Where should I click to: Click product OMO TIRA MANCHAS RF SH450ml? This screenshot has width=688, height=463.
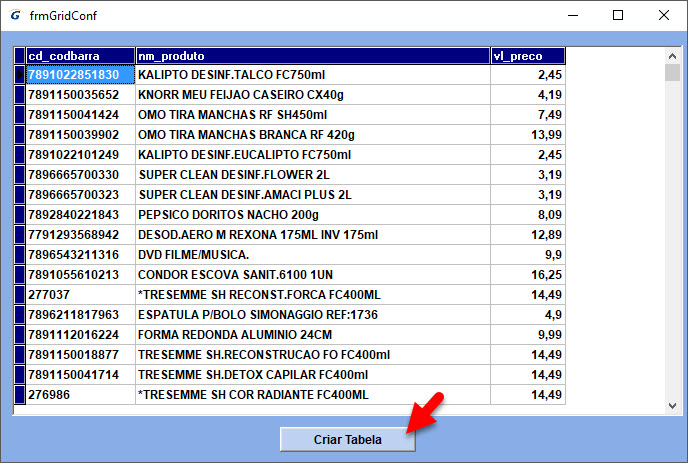click(313, 115)
